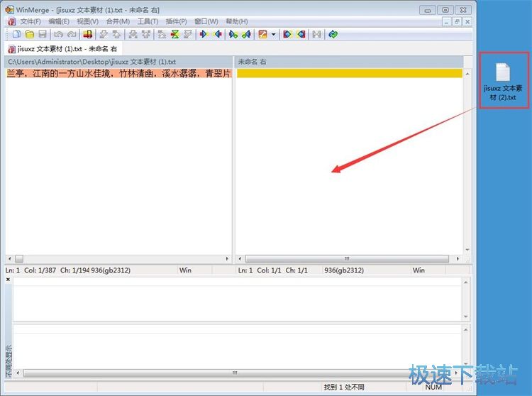
Task: Click the Previous difference icon
Action: (x=117, y=34)
